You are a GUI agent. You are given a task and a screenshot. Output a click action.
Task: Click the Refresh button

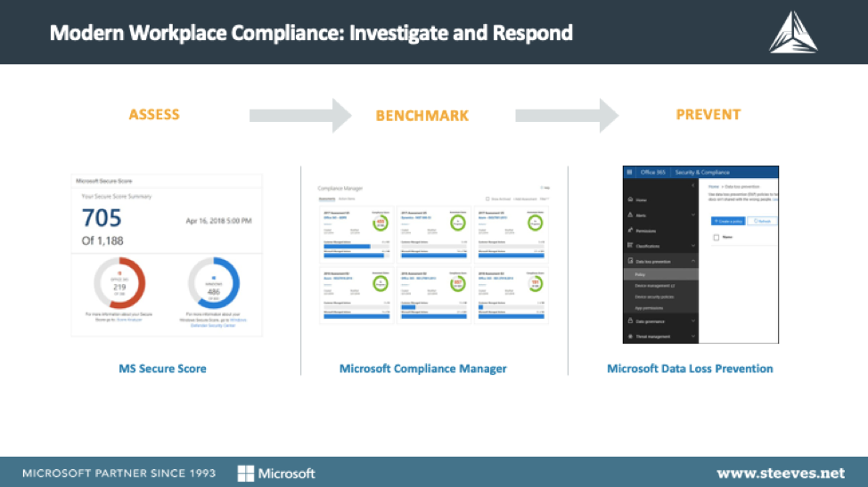point(762,221)
